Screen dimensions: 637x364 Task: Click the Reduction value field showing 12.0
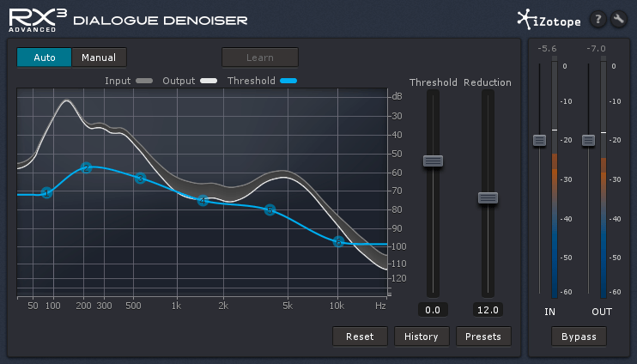click(x=488, y=310)
